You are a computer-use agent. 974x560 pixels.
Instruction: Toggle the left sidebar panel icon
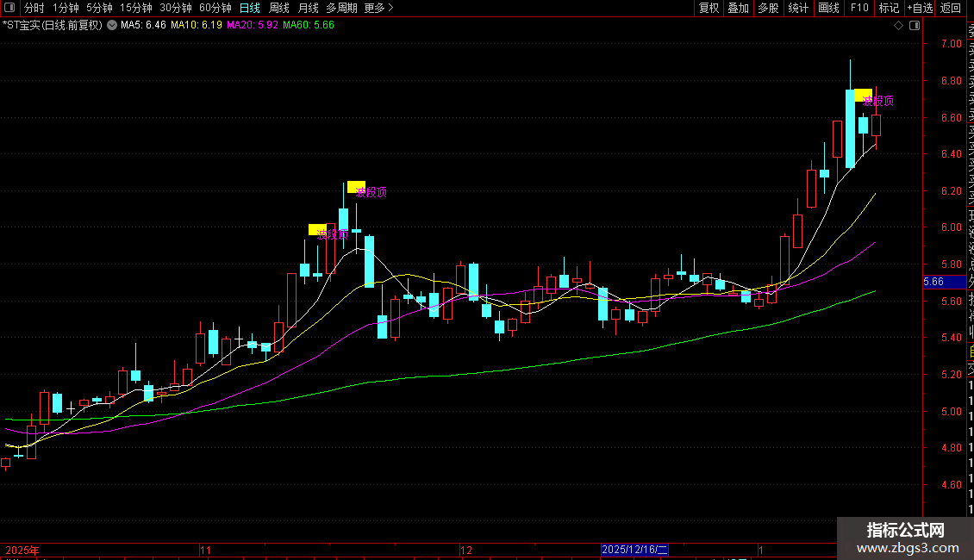(10, 8)
